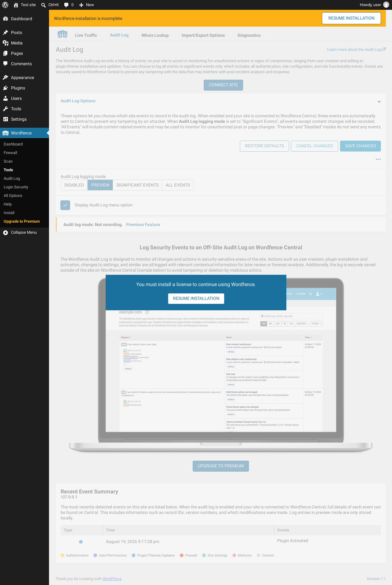Open the Help submenu item
This screenshot has width=392, height=585.
(x=8, y=204)
